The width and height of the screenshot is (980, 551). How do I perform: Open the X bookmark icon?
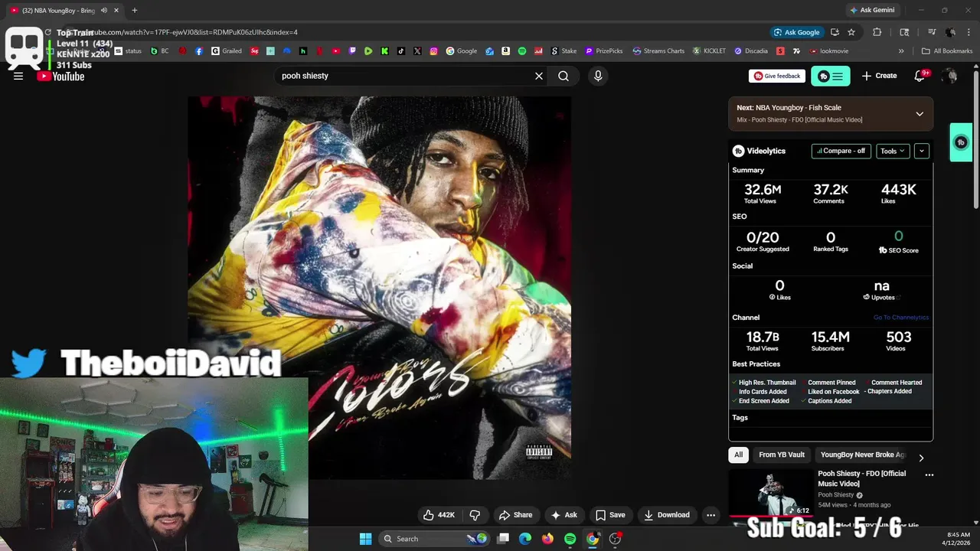tap(417, 51)
